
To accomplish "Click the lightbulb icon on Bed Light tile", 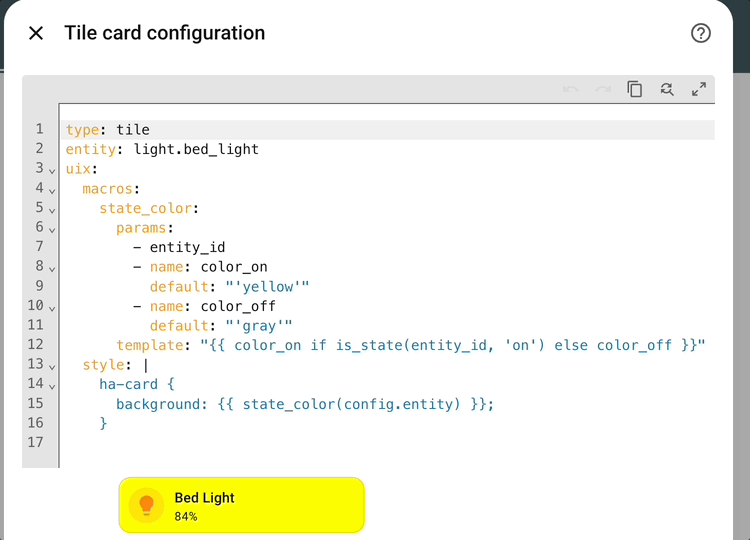I will click(146, 505).
